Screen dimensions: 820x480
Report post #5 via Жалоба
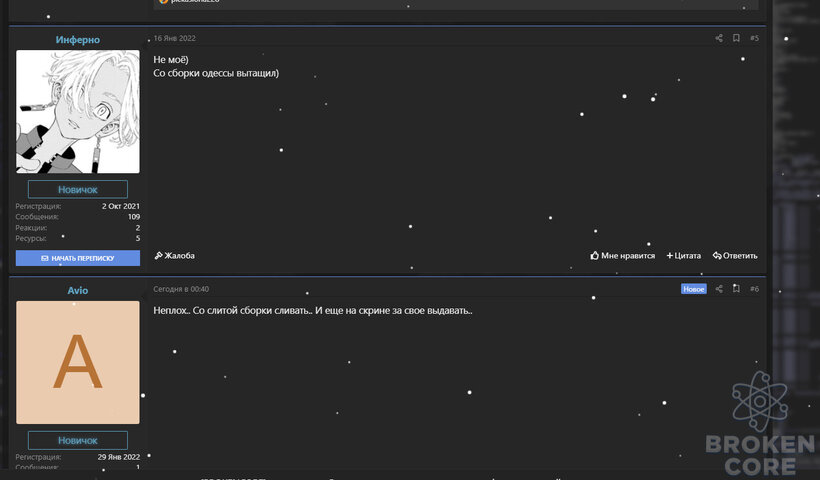pyautogui.click(x=175, y=256)
